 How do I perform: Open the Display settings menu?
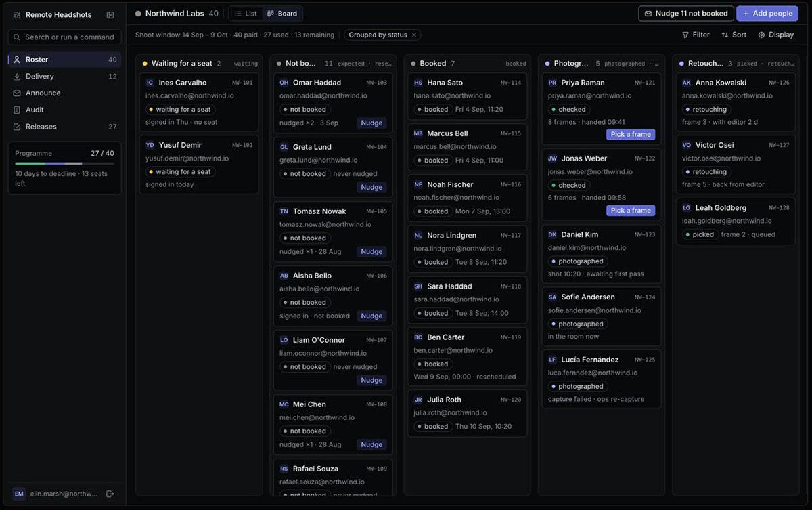[776, 35]
